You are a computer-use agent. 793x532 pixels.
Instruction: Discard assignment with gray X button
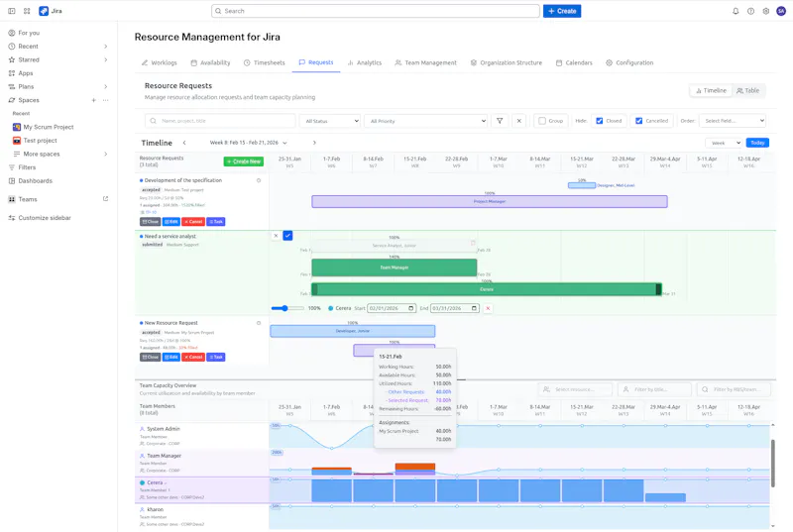(276, 236)
